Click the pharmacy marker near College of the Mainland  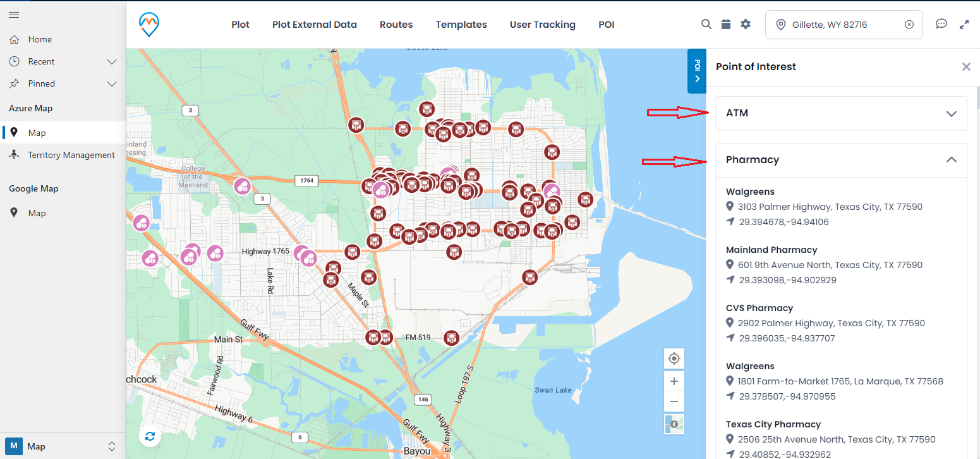pos(242,186)
